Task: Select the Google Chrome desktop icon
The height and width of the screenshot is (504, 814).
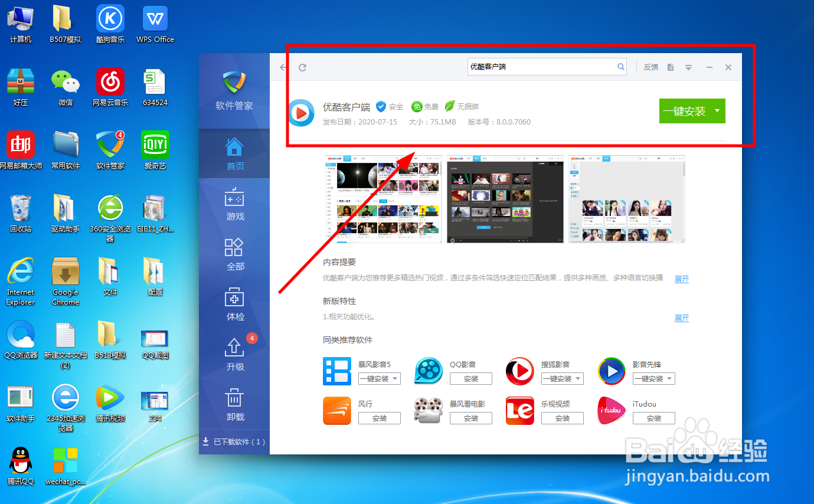Action: coord(66,282)
